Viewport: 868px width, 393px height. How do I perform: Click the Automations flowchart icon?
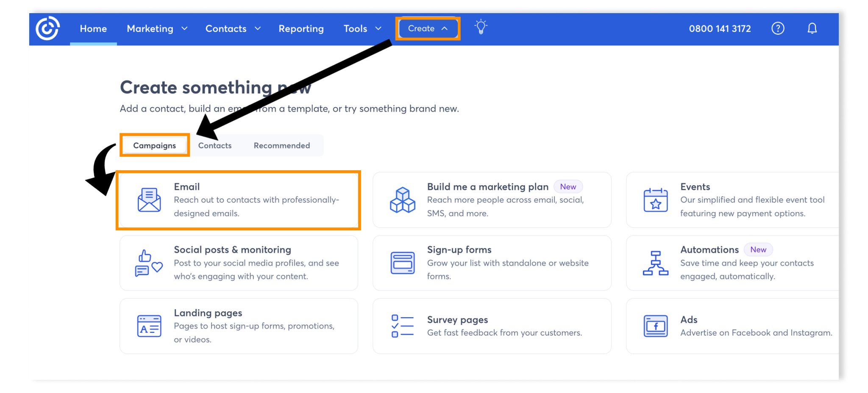click(655, 263)
